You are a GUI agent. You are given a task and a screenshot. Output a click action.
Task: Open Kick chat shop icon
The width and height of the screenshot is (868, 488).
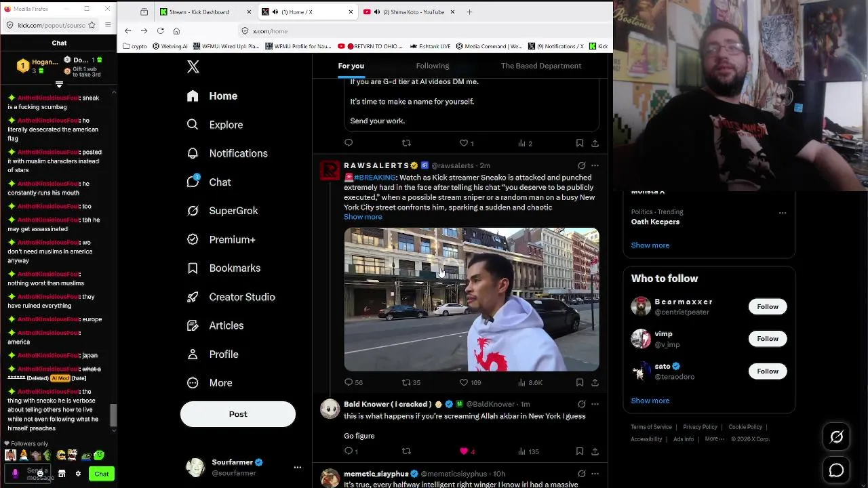(x=62, y=474)
